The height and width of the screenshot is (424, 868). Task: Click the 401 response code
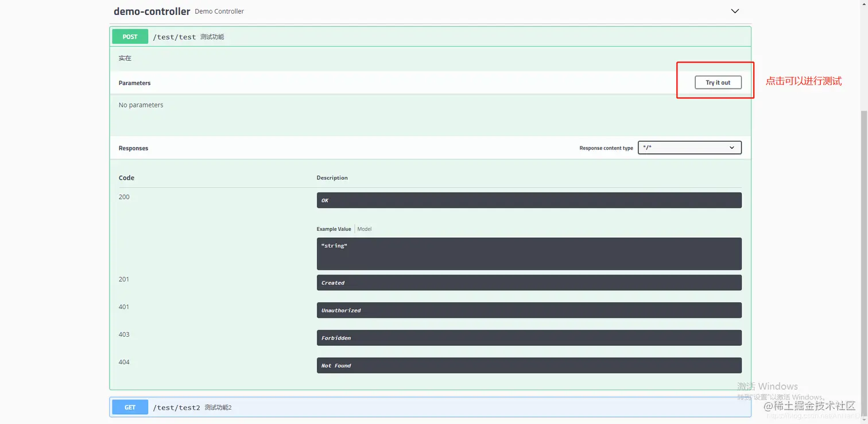(x=124, y=307)
